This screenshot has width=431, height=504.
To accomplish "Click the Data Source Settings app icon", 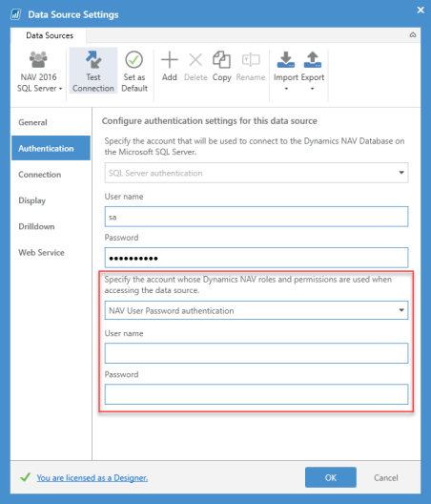I will pyautogui.click(x=16, y=14).
